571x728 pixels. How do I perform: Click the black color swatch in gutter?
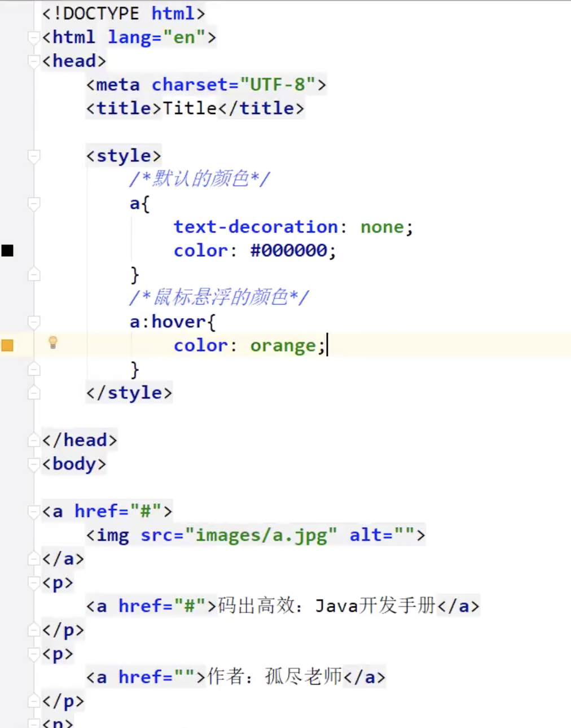click(7, 251)
